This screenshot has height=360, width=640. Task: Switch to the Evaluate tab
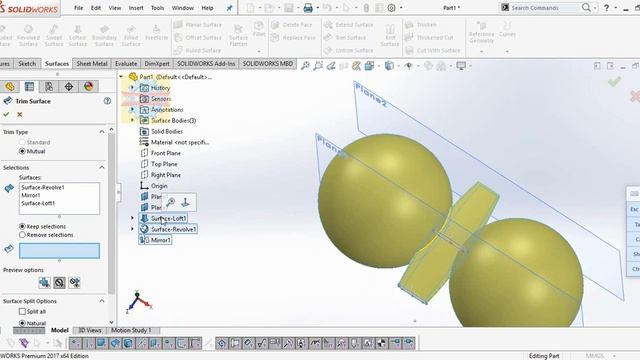(126, 64)
